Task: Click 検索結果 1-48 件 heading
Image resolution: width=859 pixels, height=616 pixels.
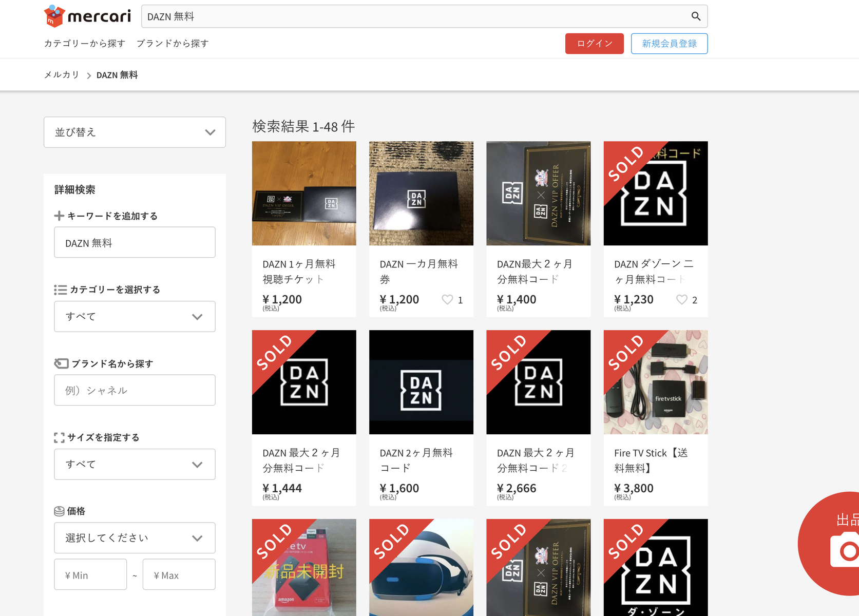Action: pos(303,126)
